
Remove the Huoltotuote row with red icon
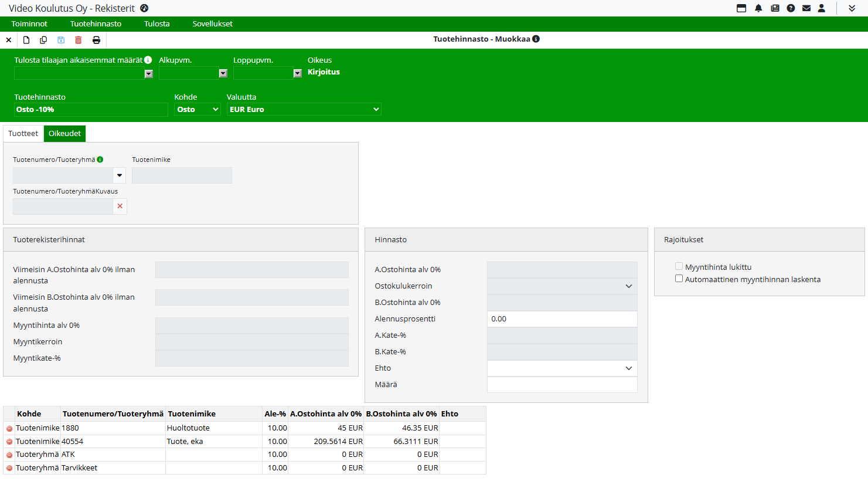coord(9,429)
